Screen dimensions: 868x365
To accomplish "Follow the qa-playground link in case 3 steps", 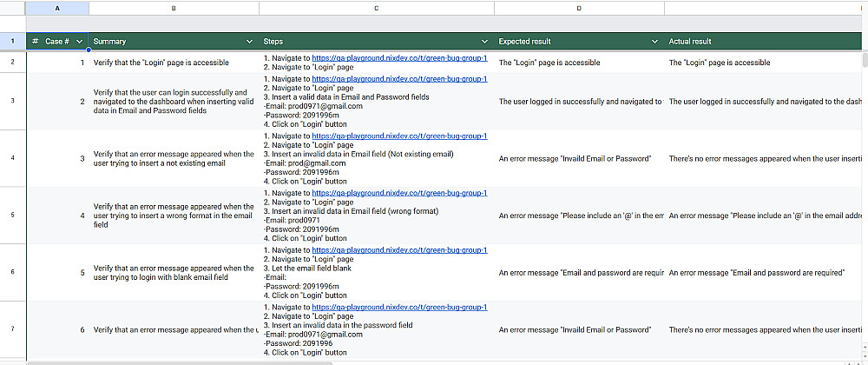I will point(399,136).
